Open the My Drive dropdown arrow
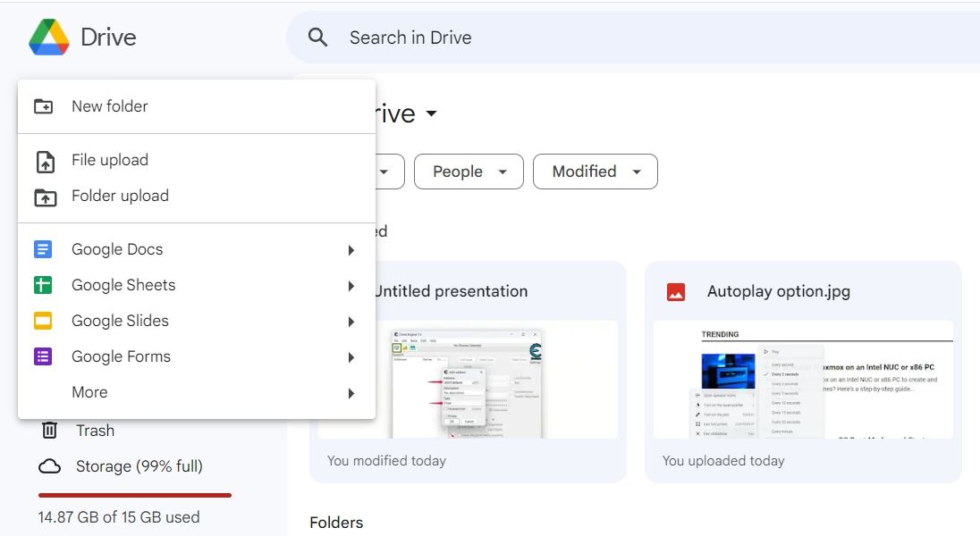 (431, 113)
